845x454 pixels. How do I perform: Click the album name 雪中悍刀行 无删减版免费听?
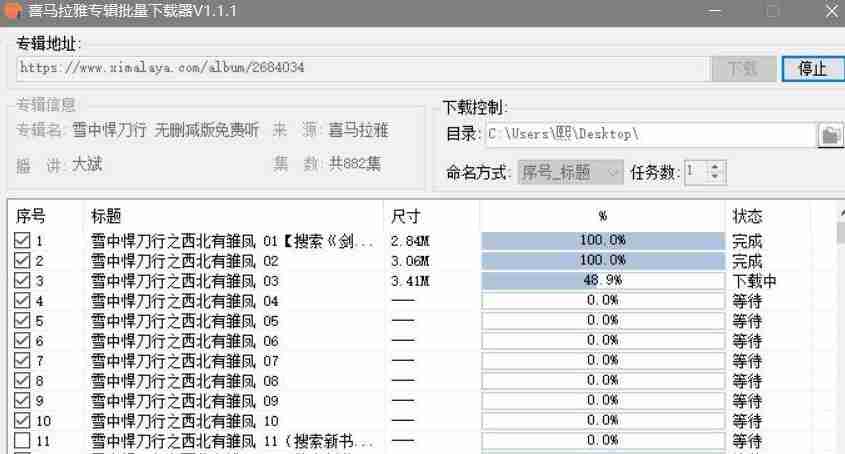[x=165, y=130]
